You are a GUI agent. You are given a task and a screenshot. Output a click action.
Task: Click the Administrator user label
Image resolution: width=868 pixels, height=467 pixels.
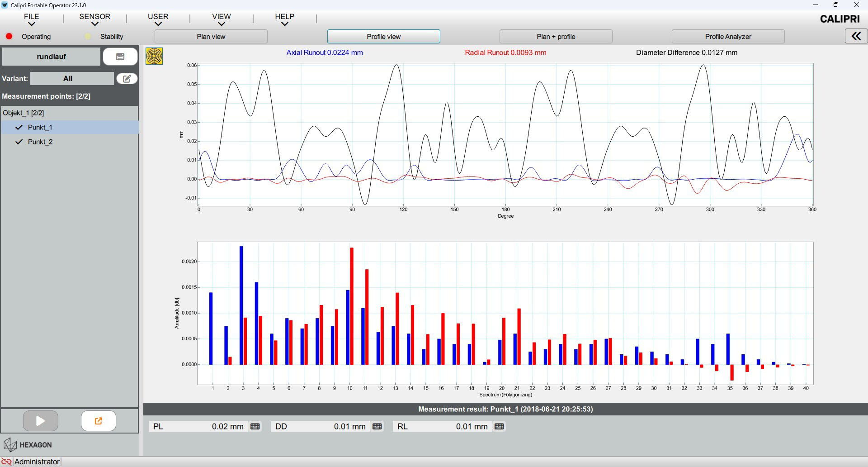click(x=37, y=462)
